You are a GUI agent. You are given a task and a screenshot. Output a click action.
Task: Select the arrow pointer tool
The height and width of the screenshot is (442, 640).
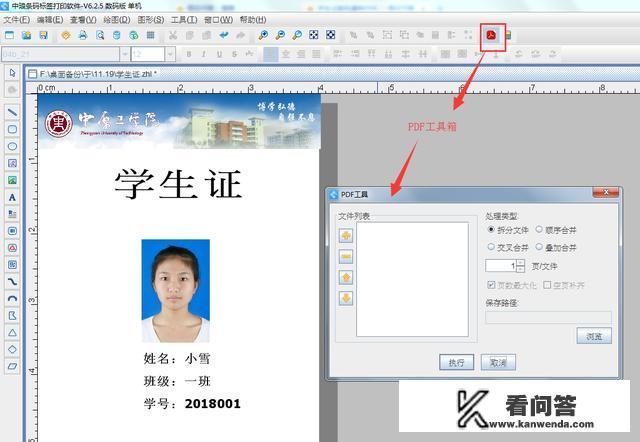coord(12,73)
